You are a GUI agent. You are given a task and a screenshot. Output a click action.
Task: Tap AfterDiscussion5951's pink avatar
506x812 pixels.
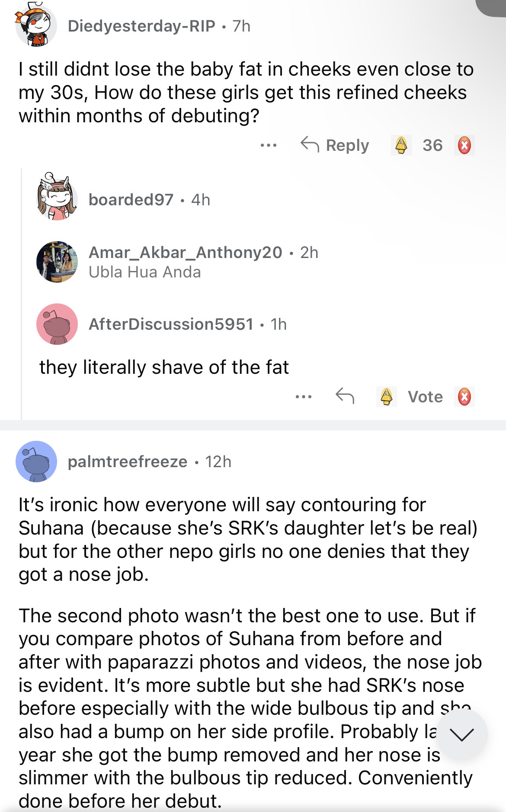tap(57, 324)
